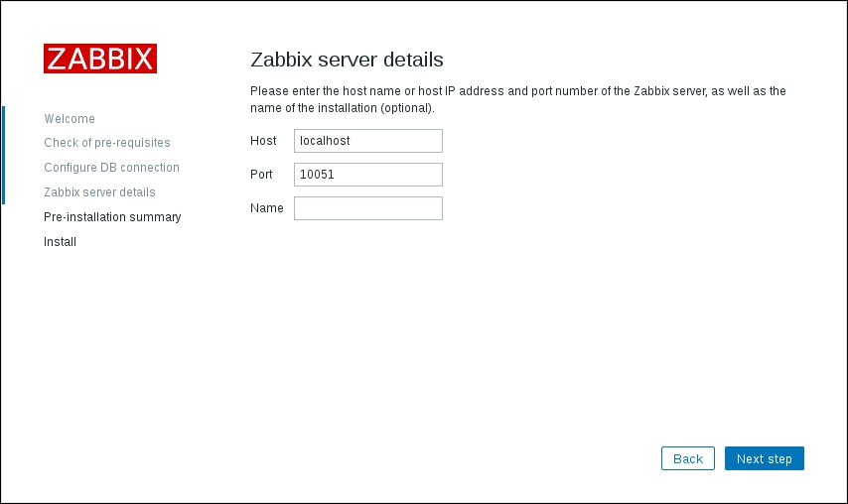Select Check of pre-requisites step

(x=107, y=143)
